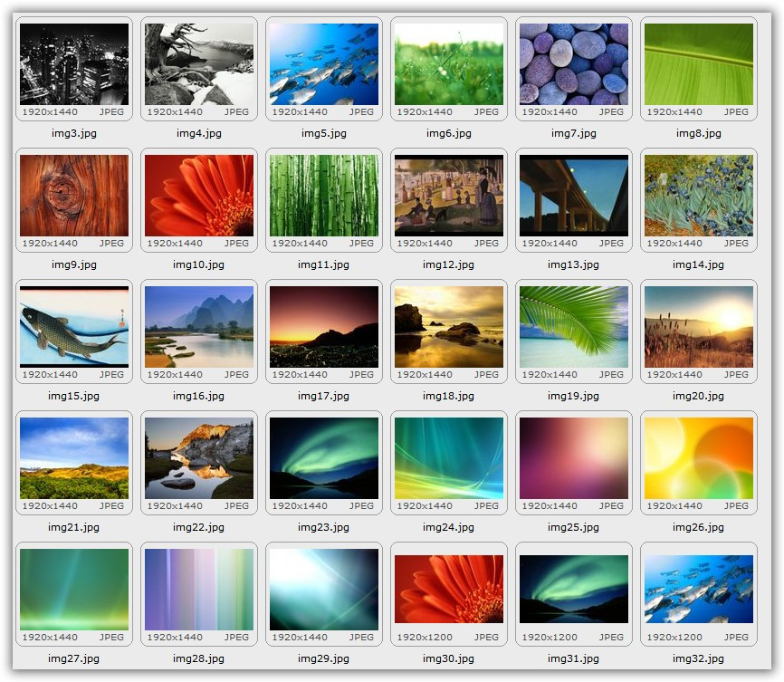Click the 1920x1200 resolution under img30.jpg thumbnail
The height and width of the screenshot is (682, 784).
425,638
